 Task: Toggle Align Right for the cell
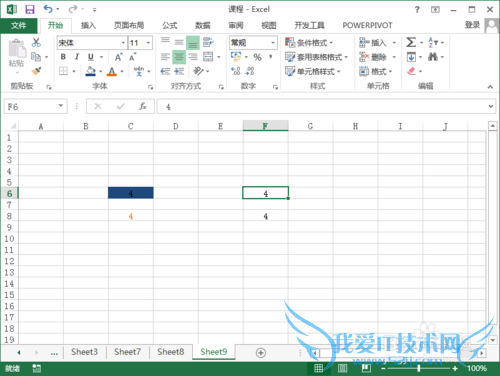[x=193, y=57]
